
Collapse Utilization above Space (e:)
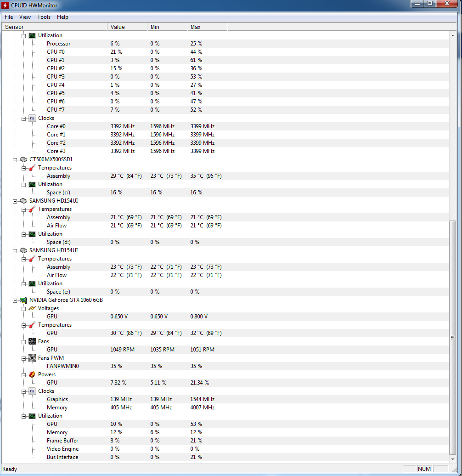(24, 284)
